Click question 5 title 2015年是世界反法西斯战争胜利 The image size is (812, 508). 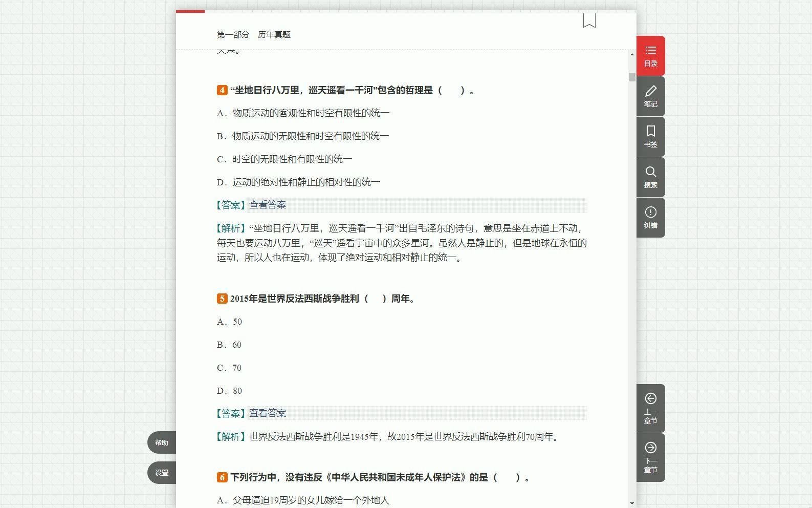316,299
